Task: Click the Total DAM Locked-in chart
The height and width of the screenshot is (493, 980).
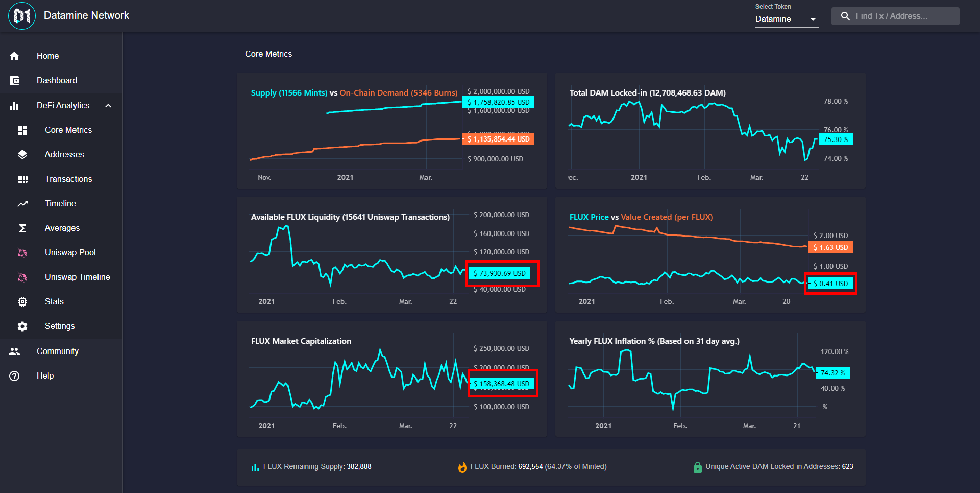Action: click(x=710, y=131)
